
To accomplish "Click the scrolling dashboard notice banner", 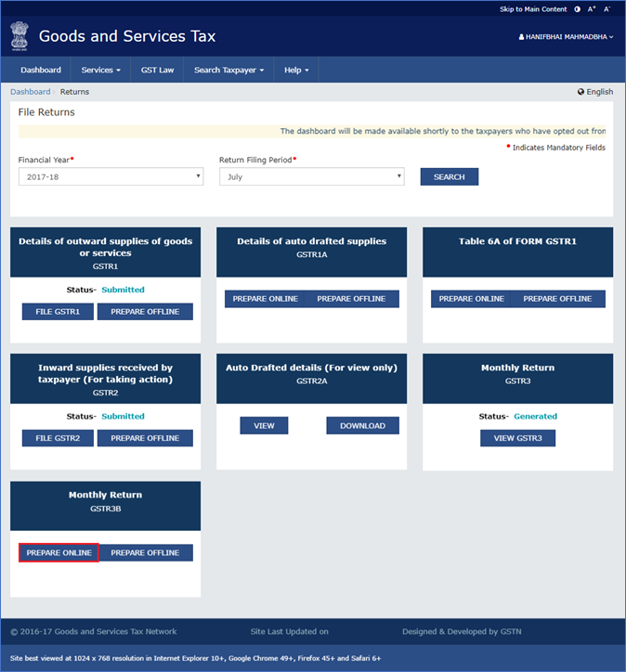I will (x=312, y=131).
